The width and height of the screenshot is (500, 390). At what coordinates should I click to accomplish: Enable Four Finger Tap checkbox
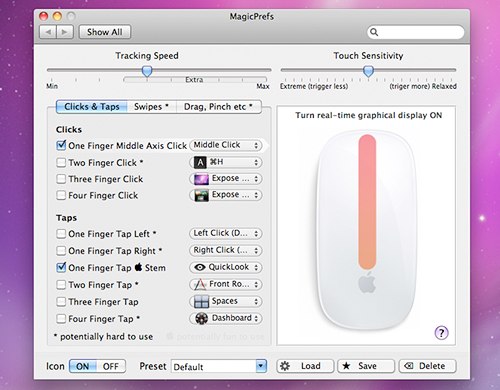[x=61, y=319]
